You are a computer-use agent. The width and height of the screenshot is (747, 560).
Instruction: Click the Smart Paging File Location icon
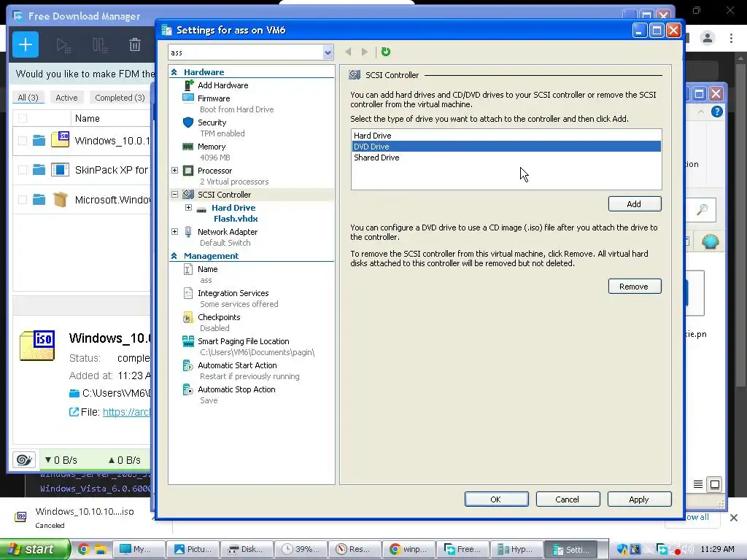pos(188,341)
